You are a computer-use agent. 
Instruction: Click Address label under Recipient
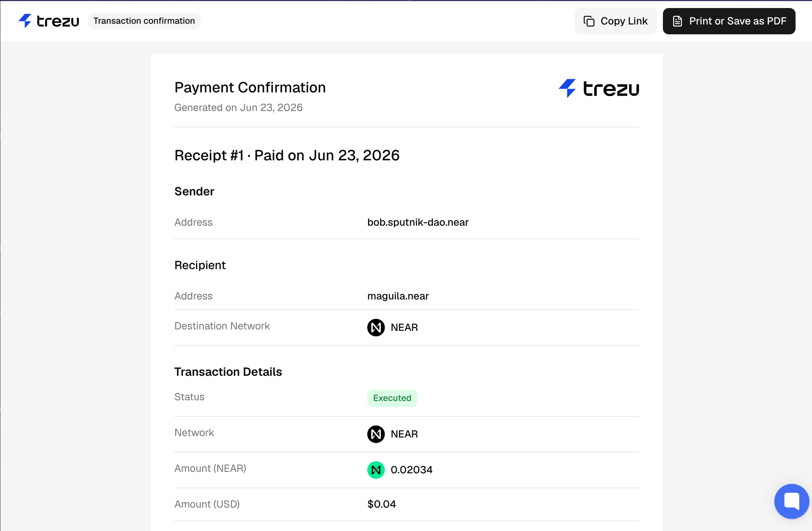pyautogui.click(x=193, y=296)
